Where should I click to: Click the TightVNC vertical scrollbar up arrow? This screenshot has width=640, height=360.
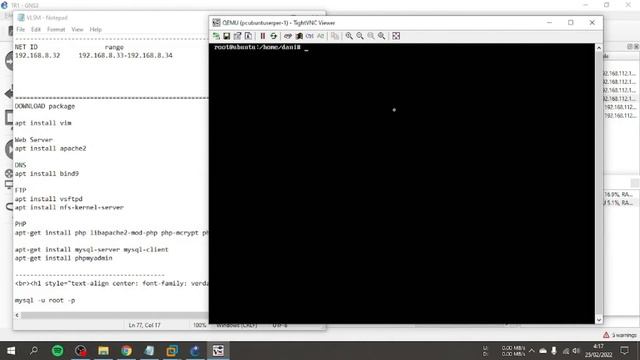click(599, 48)
